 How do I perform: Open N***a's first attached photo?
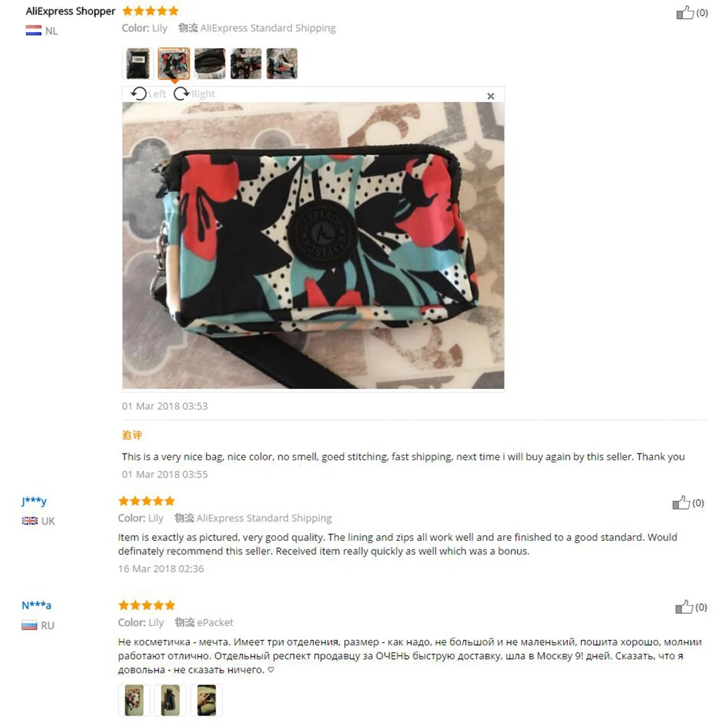134,700
